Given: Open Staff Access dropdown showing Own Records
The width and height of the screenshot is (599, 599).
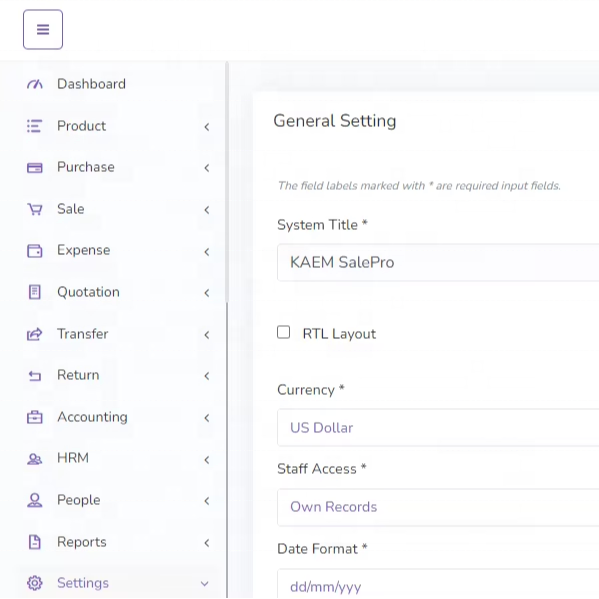Looking at the screenshot, I should (438, 507).
